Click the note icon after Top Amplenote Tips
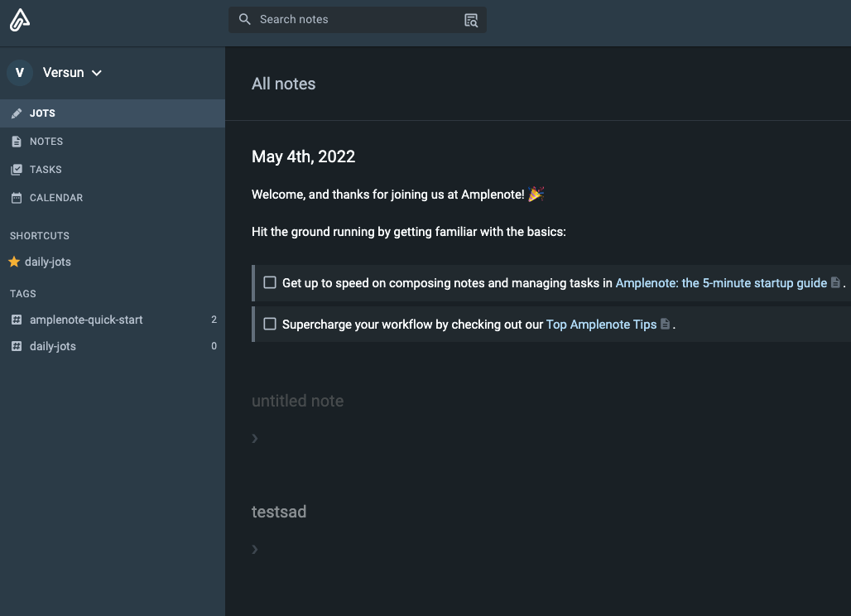 click(x=665, y=325)
